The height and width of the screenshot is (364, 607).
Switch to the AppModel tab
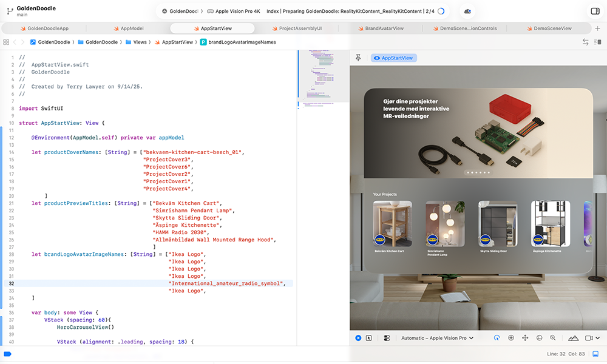129,29
